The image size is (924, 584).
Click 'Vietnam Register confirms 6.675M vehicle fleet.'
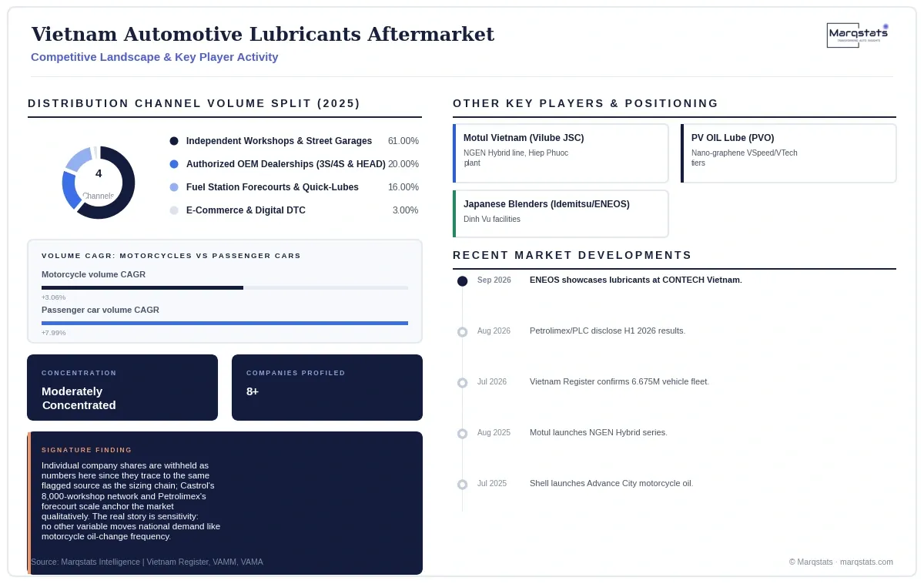point(619,381)
